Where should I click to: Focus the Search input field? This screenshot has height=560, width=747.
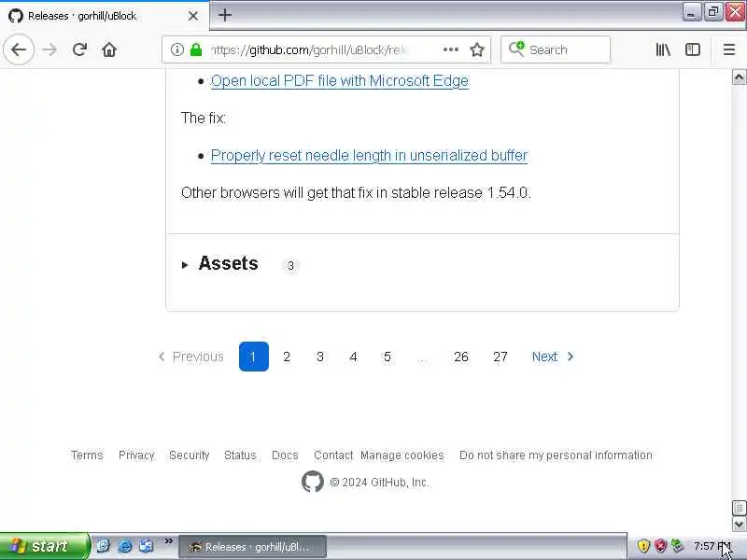click(x=556, y=49)
